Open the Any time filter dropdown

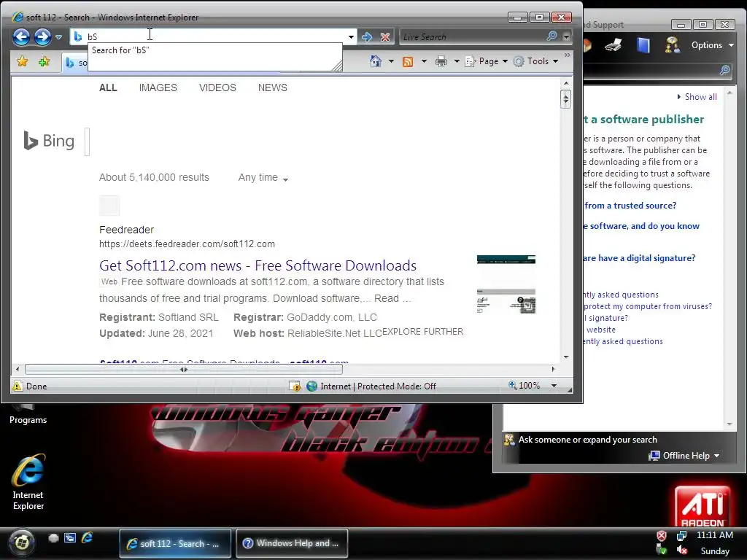tap(263, 178)
